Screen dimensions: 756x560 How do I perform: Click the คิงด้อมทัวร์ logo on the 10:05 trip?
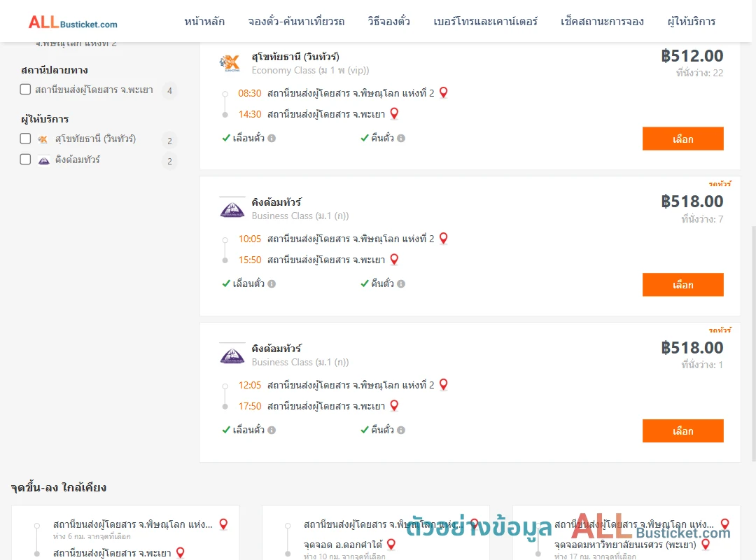tap(232, 209)
